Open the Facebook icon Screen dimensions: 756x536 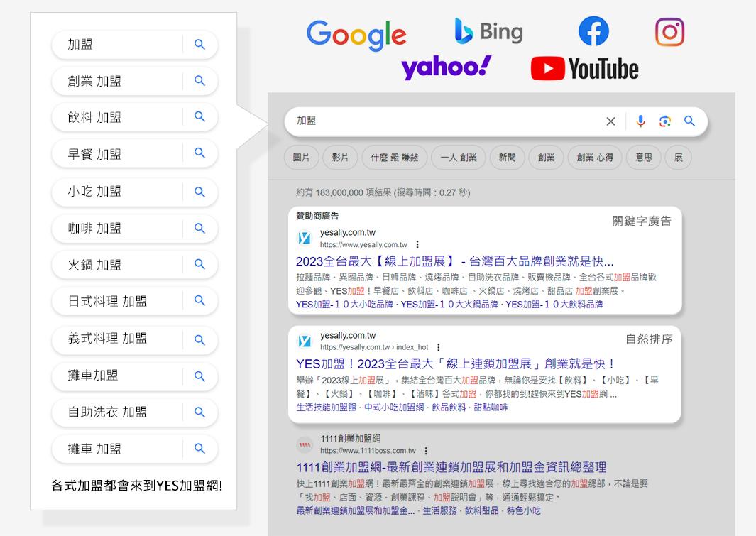(x=593, y=31)
